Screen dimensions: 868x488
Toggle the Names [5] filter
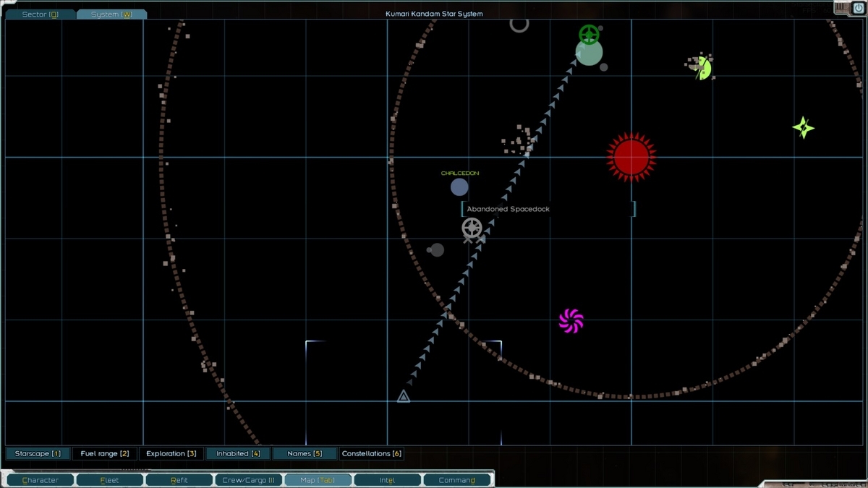click(305, 454)
